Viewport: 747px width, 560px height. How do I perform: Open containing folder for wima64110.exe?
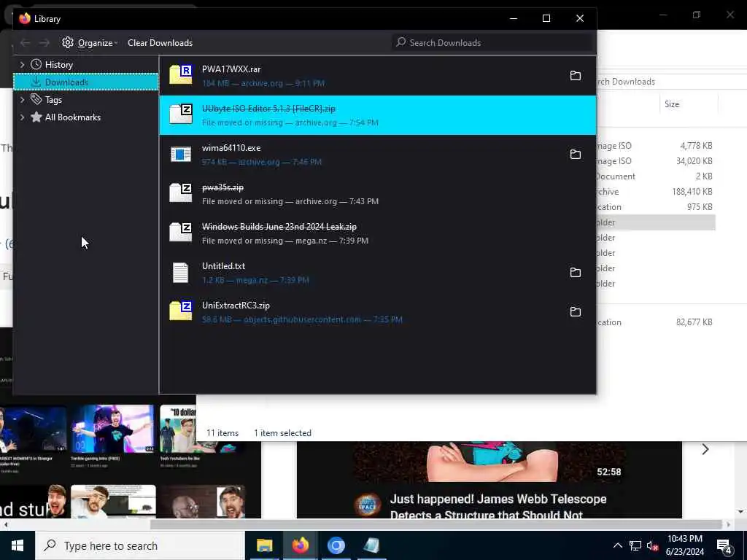click(x=575, y=155)
